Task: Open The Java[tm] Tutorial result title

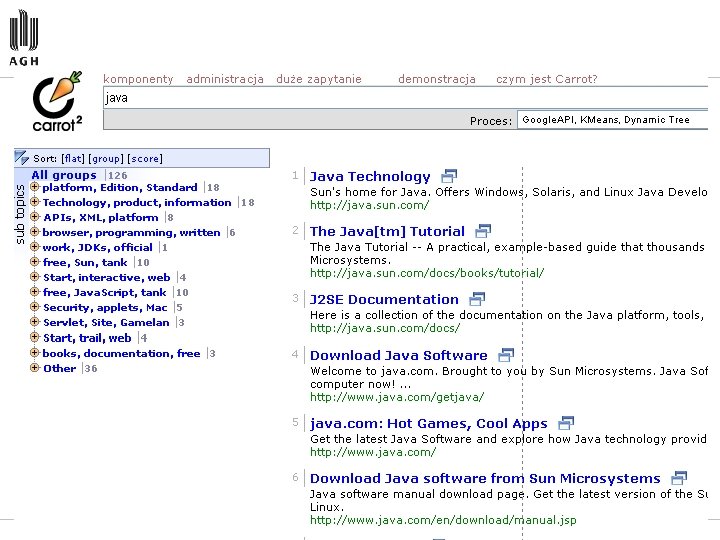Action: click(x=387, y=231)
